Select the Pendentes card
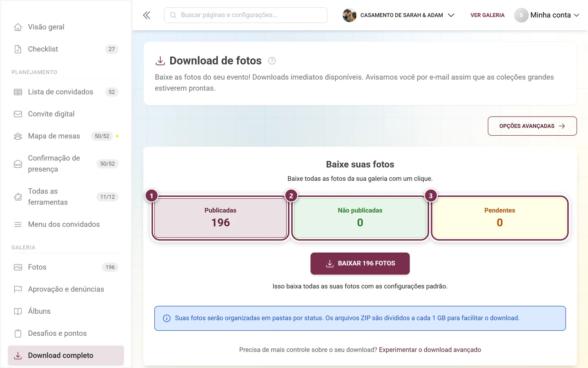Screen dimensions: 588x368 [x=500, y=218]
